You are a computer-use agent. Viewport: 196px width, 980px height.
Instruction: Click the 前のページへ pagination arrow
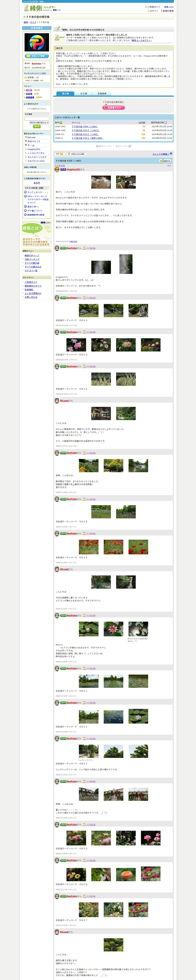click(104, 146)
